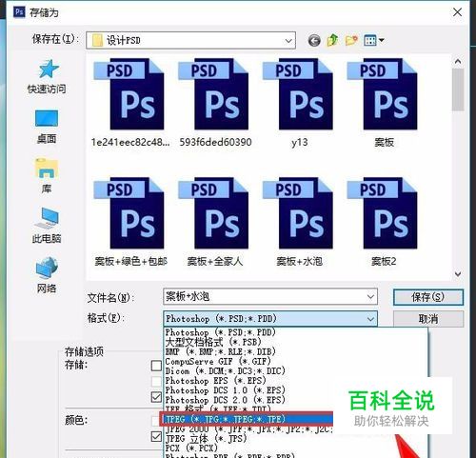This screenshot has width=476, height=458.
Task: Untick the checked box below the 颜色: label
Action: point(156,437)
